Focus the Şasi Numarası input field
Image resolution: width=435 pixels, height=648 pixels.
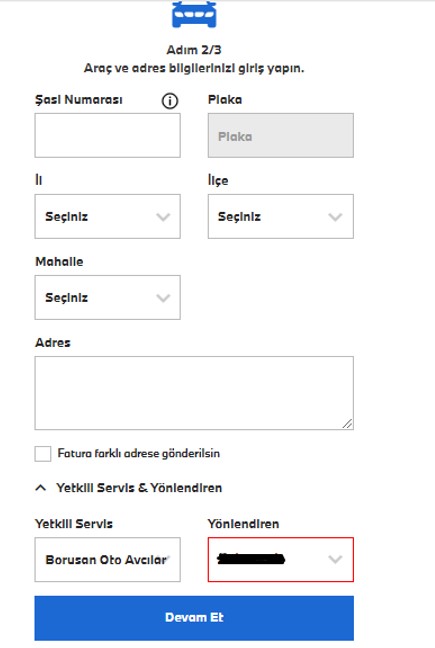tap(107, 136)
